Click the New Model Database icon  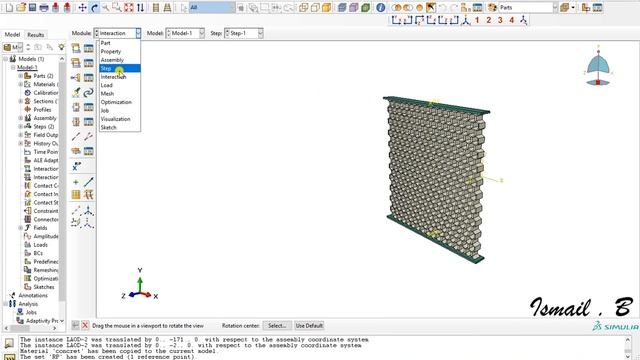click(x=9, y=7)
